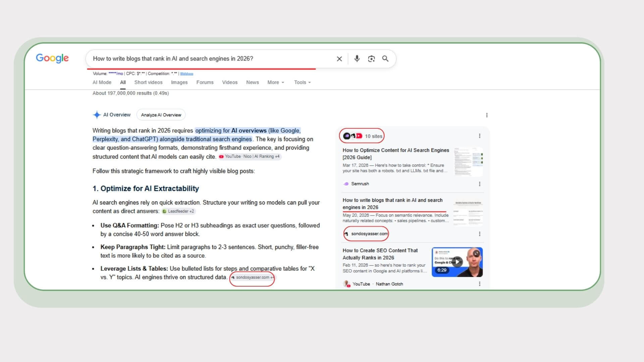The width and height of the screenshot is (644, 362).
Task: Click the AI Overview sparkle icon
Action: 97,115
